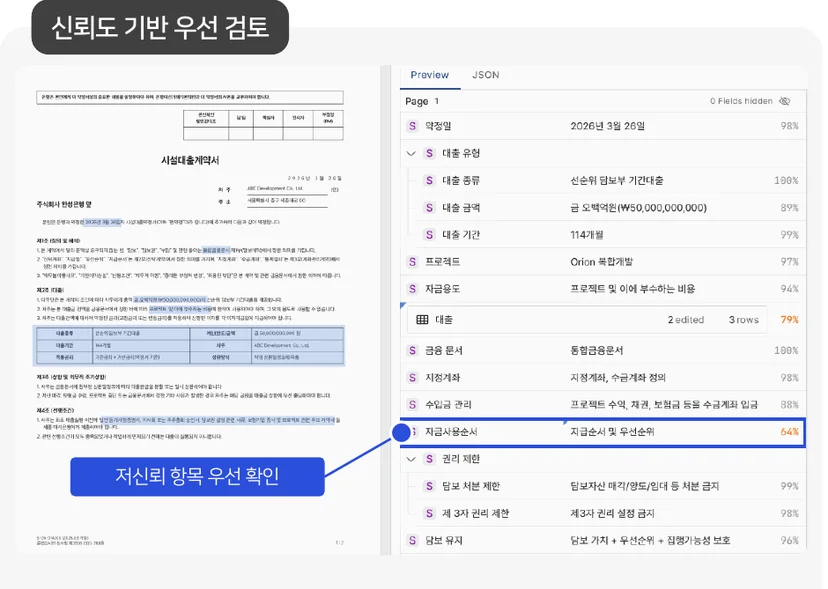Click the 3 rows label
The height and width of the screenshot is (589, 828).
[744, 320]
